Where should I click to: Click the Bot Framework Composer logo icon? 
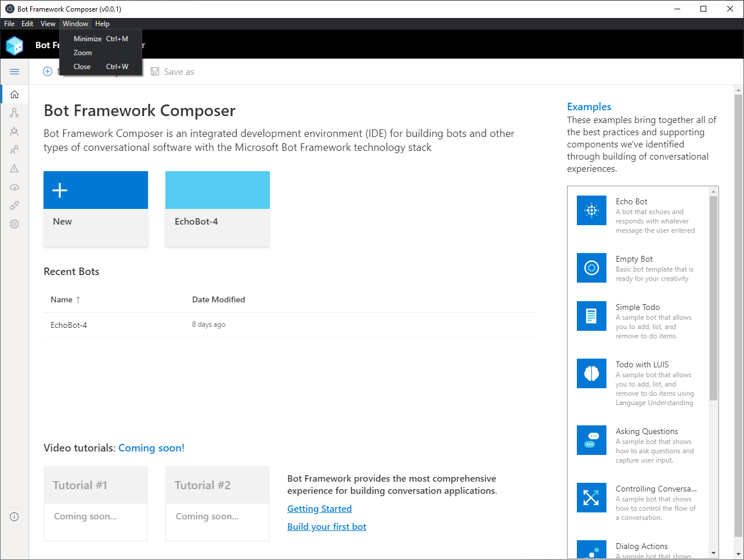tap(15, 45)
